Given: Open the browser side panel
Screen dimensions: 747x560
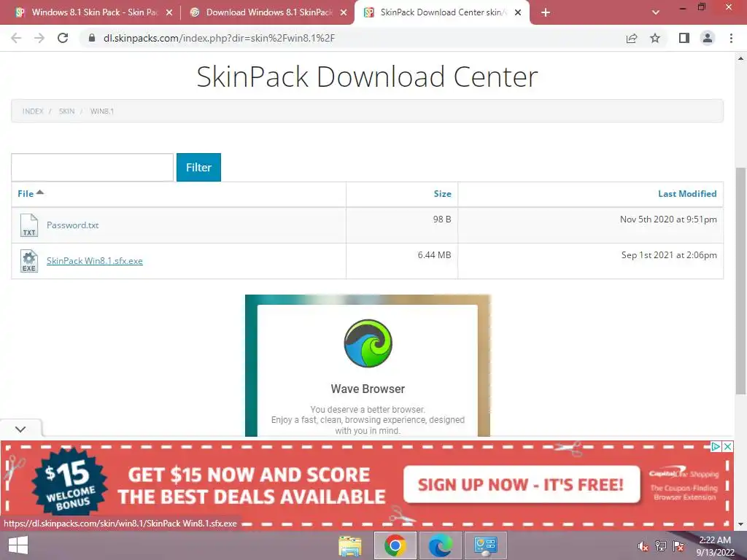Looking at the screenshot, I should (x=684, y=38).
